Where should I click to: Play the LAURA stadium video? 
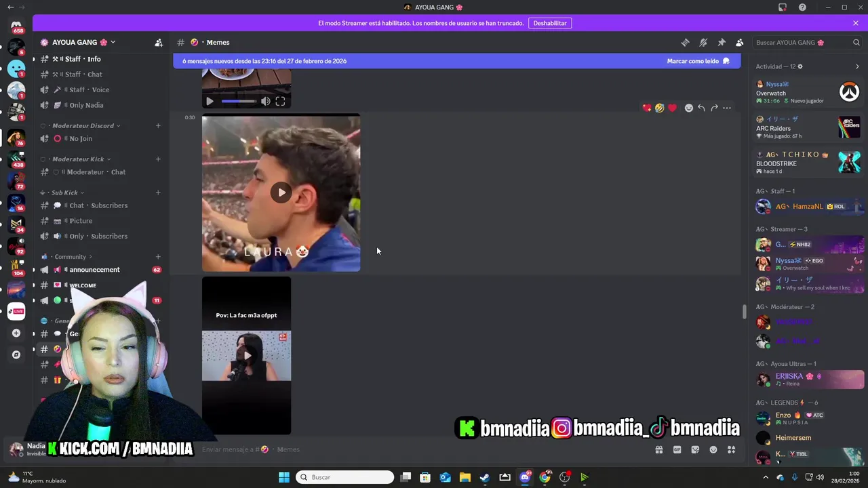[281, 192]
